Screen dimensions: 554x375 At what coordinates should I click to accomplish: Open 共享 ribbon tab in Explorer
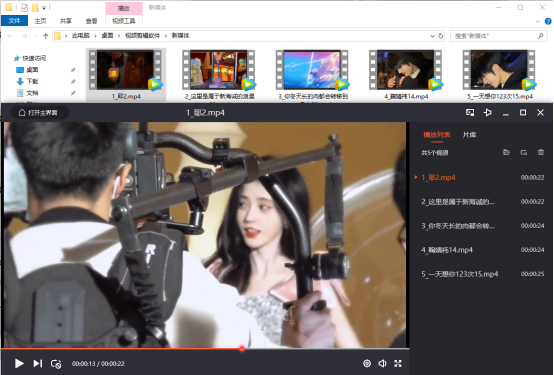pyautogui.click(x=66, y=21)
